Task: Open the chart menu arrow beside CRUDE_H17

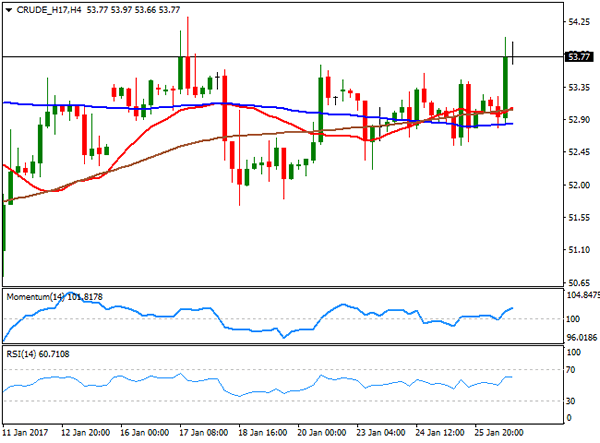Action: point(8,10)
